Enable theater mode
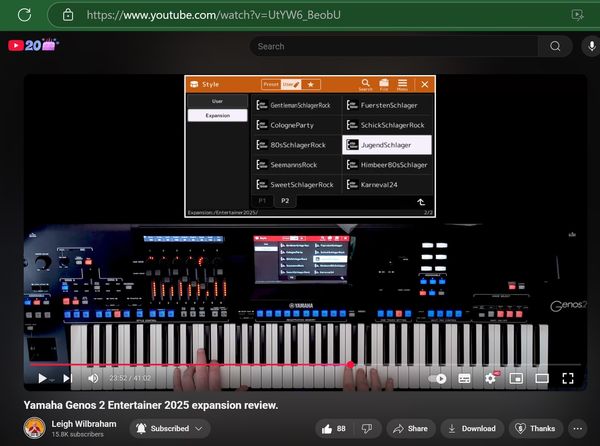Viewport: 600px width, 446px height. (542, 378)
